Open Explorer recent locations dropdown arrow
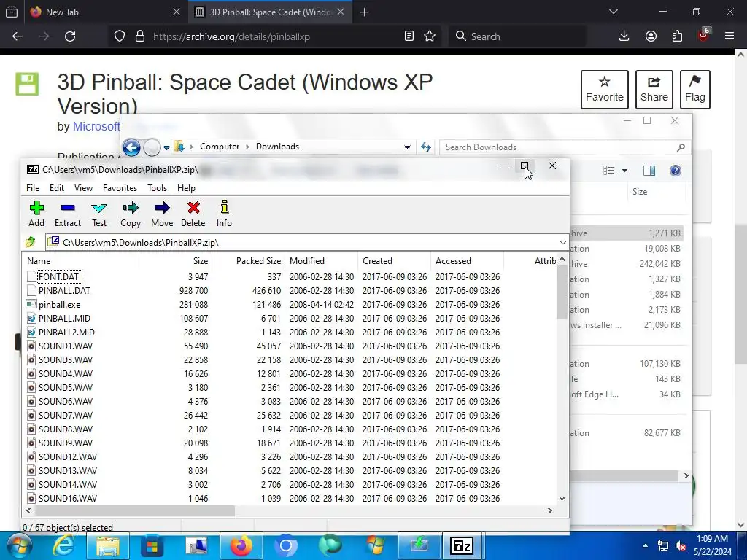The height and width of the screenshot is (560, 747). 166,147
